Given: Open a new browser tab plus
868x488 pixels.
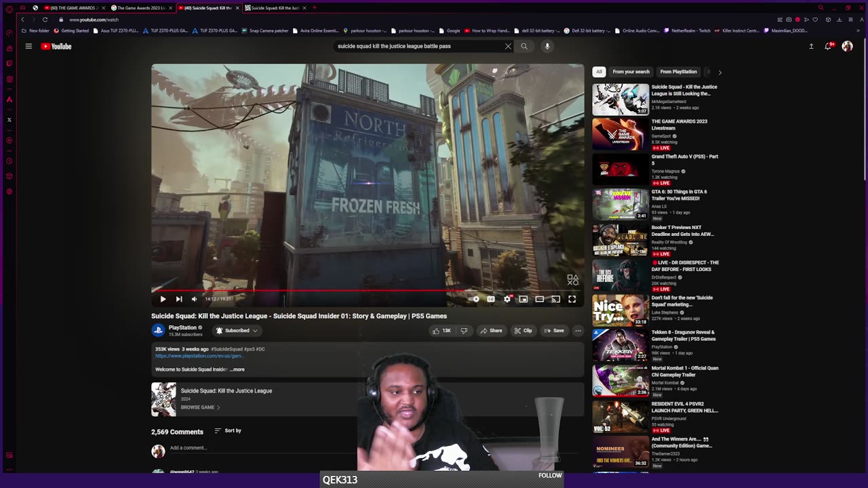Looking at the screenshot, I should pyautogui.click(x=314, y=7).
